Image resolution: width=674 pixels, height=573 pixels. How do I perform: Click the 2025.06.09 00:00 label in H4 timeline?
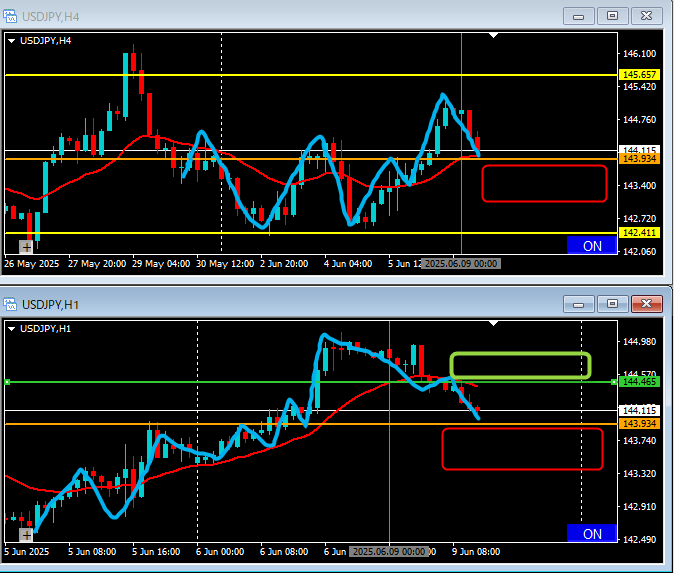coord(461,264)
